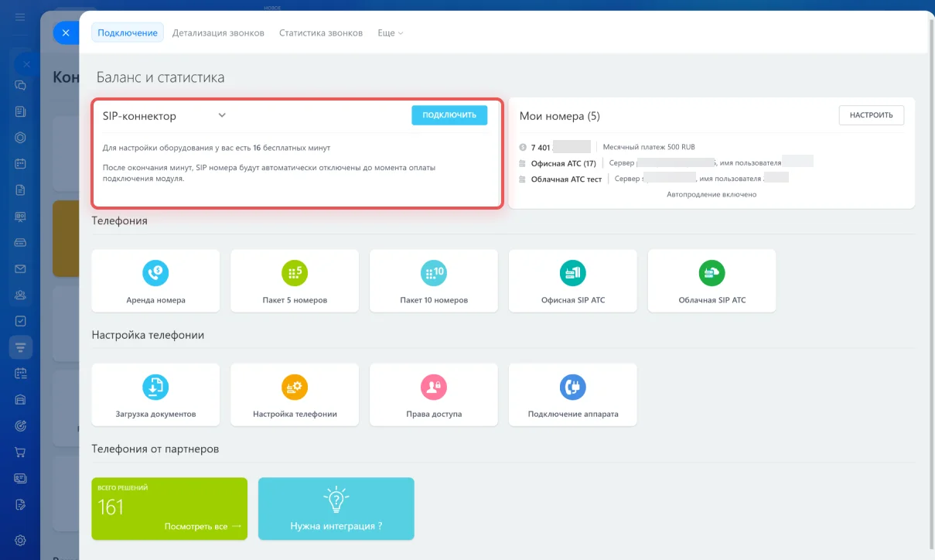
Task: Open the Пакет 10 номеров tile icon
Action: pyautogui.click(x=434, y=272)
